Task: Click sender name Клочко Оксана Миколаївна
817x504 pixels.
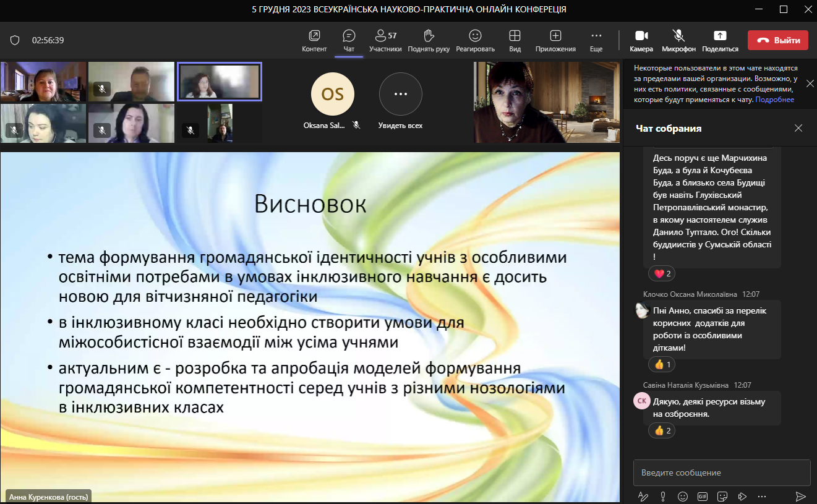Action: (x=690, y=294)
